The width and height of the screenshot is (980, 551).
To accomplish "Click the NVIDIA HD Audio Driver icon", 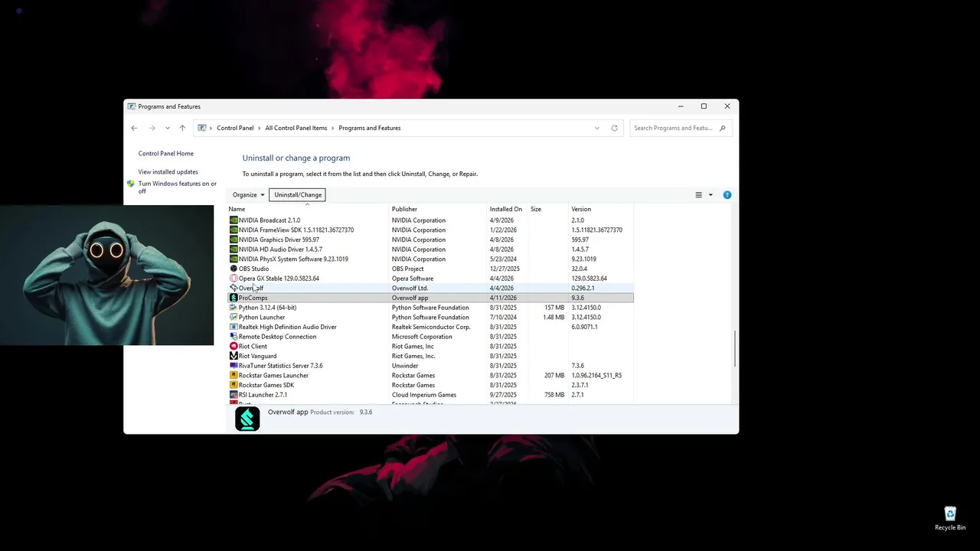I will pos(234,249).
